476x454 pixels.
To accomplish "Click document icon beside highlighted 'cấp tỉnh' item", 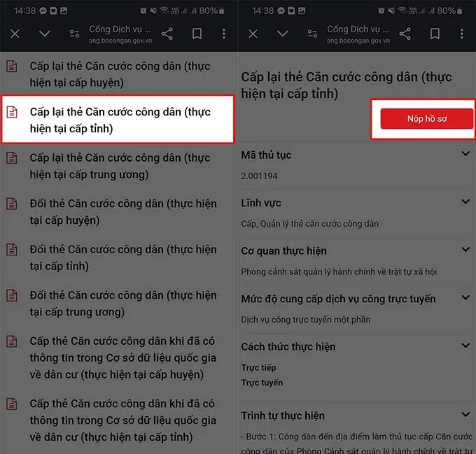I will click(x=12, y=112).
